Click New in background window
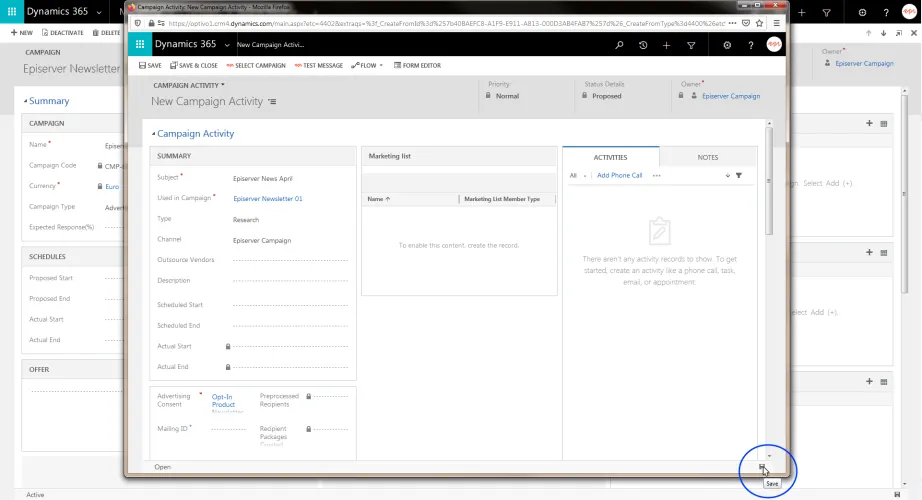Viewport: 922px width, 500px height. [22, 32]
